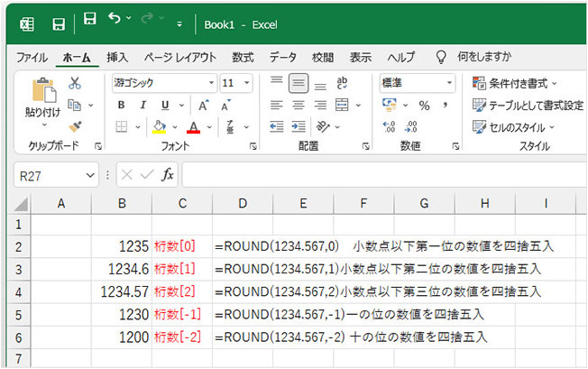Toggle Wrap Text icon
Screen dimensions: 588x369
342,83
